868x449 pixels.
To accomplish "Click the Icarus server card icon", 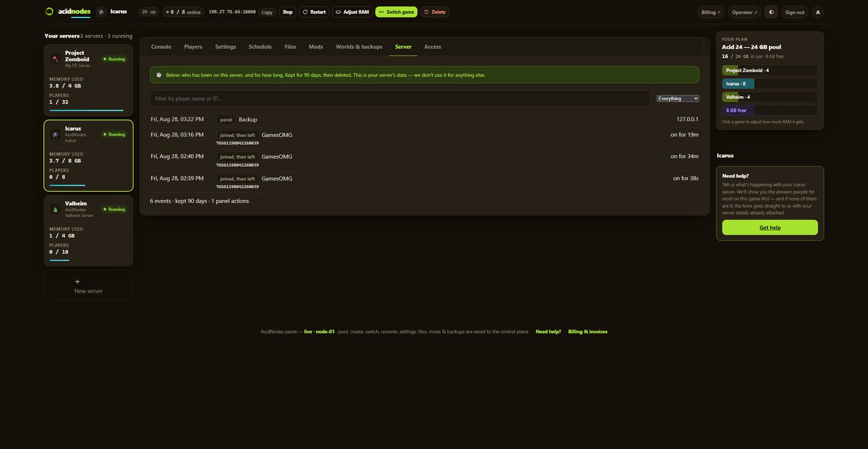I will coord(55,134).
